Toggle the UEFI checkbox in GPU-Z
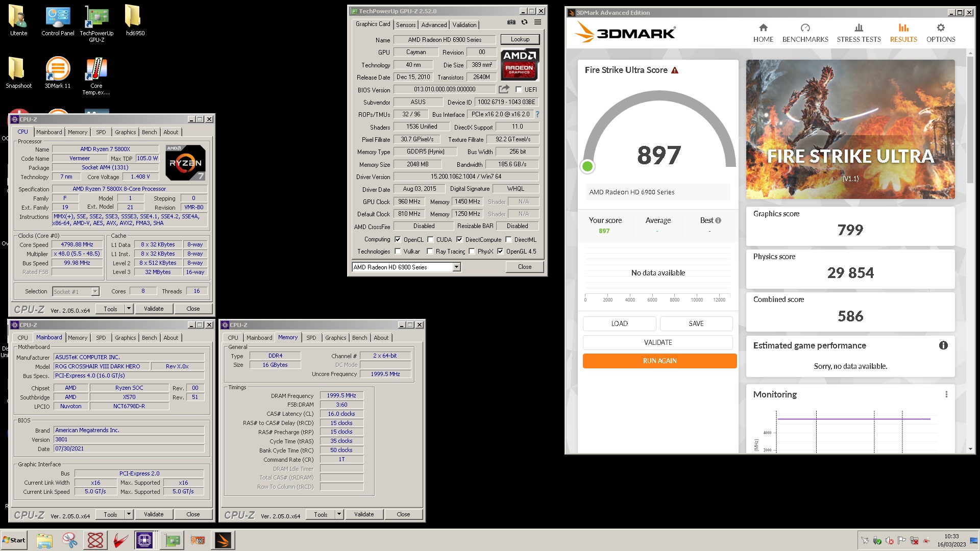Image resolution: width=980 pixels, height=551 pixels. tap(519, 89)
